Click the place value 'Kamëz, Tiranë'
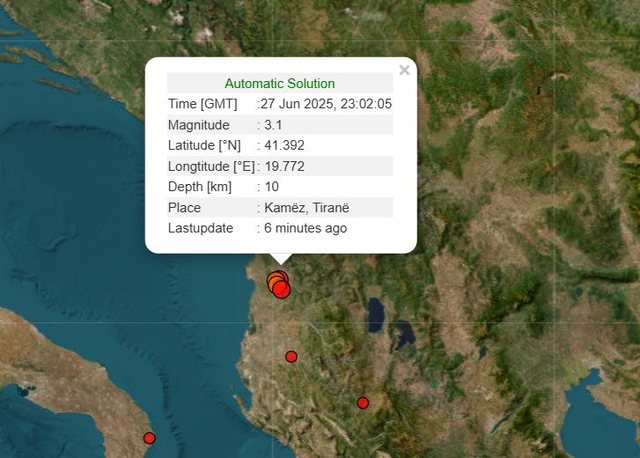 [x=307, y=208]
